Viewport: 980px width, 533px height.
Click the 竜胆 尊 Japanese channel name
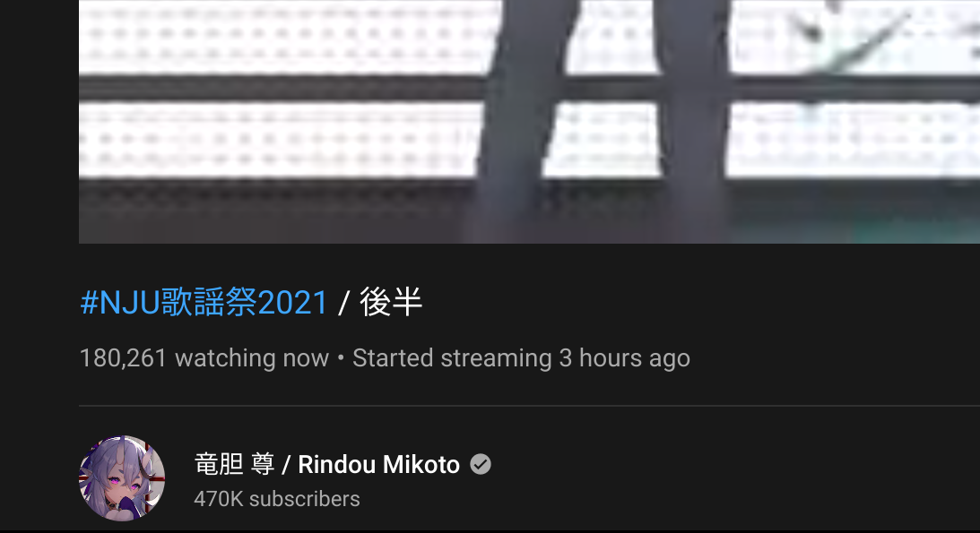(234, 464)
